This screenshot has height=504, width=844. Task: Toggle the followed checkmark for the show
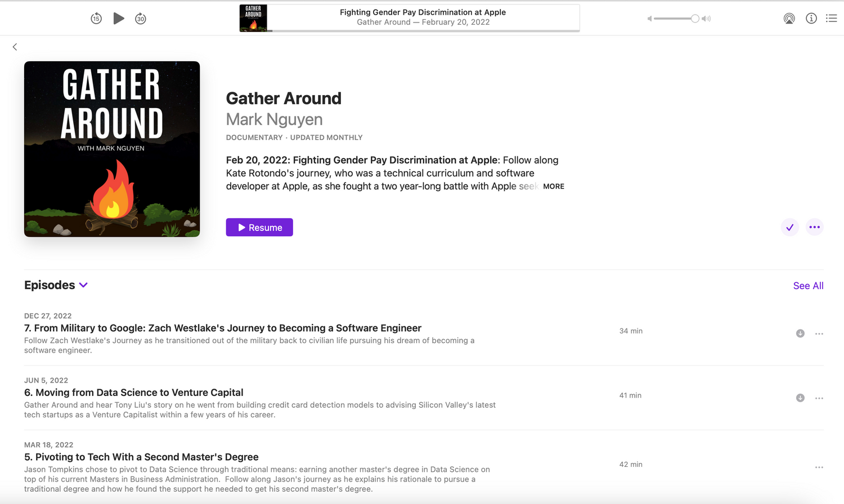[789, 227]
